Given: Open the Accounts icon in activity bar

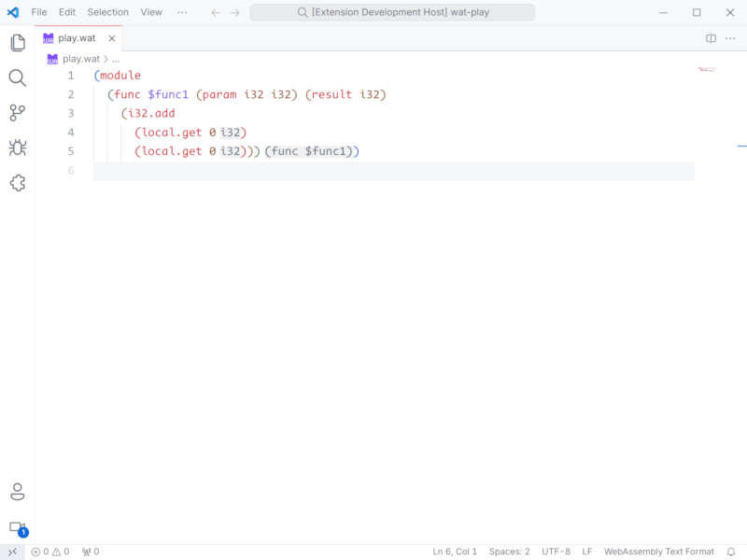Looking at the screenshot, I should pos(17,492).
